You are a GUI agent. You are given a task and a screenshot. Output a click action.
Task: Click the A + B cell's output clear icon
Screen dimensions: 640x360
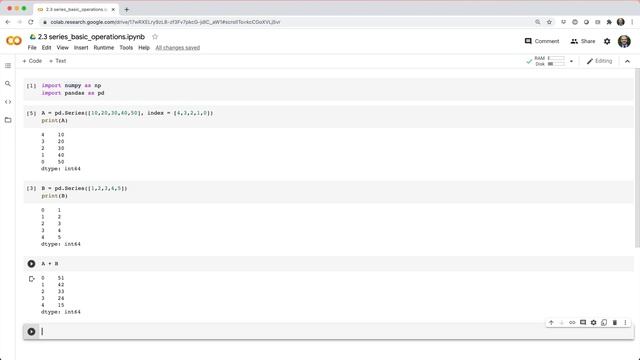(31, 279)
